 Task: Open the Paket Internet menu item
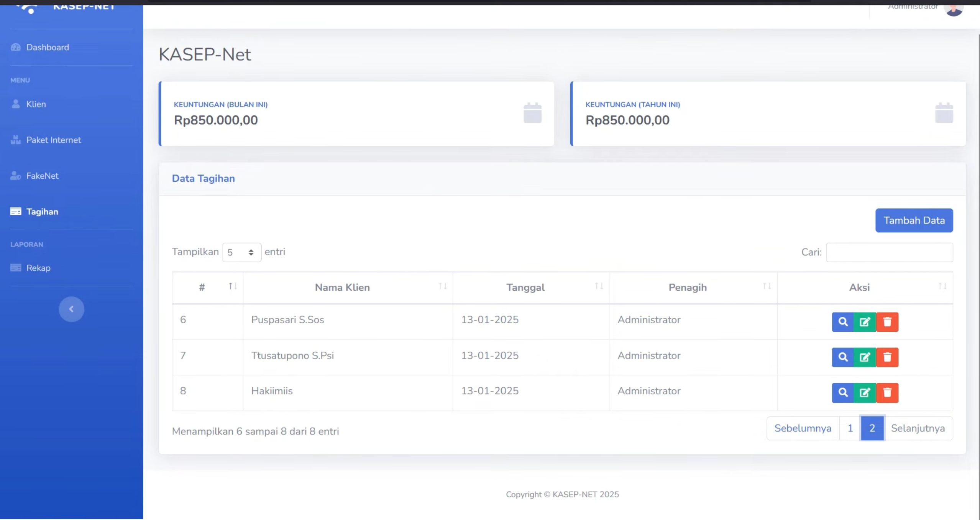click(54, 140)
